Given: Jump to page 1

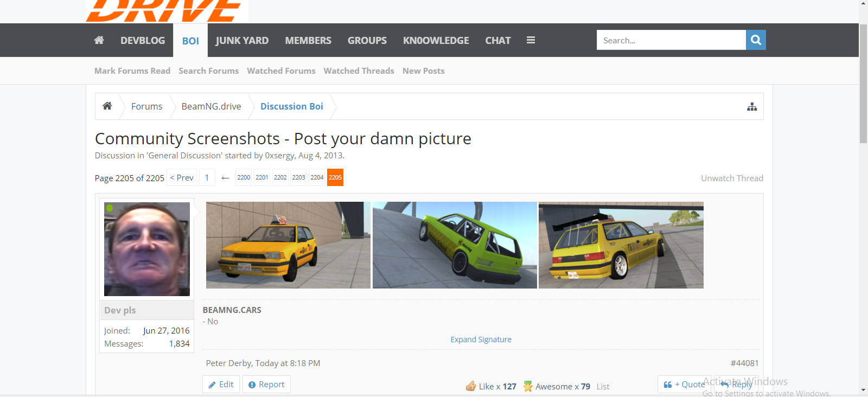Looking at the screenshot, I should tap(207, 178).
